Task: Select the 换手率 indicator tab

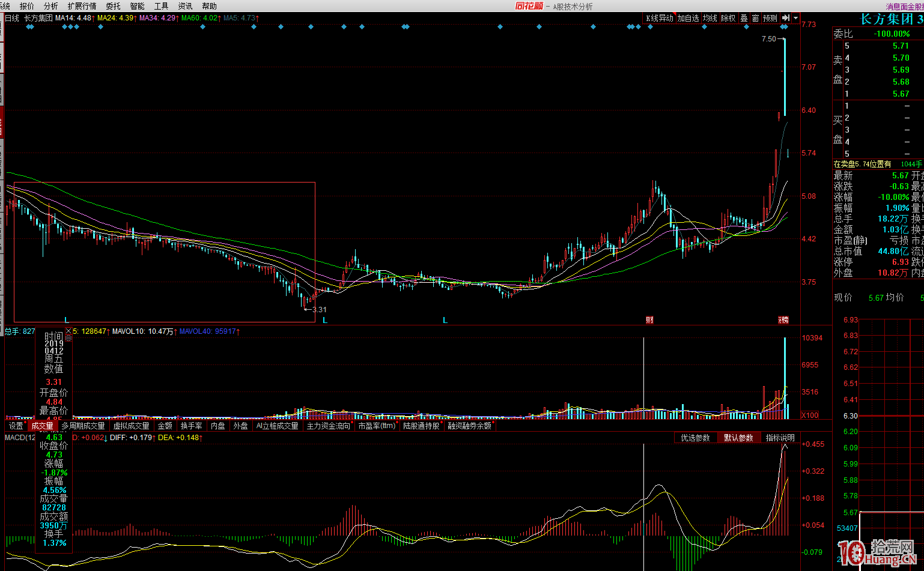Action: 192,426
